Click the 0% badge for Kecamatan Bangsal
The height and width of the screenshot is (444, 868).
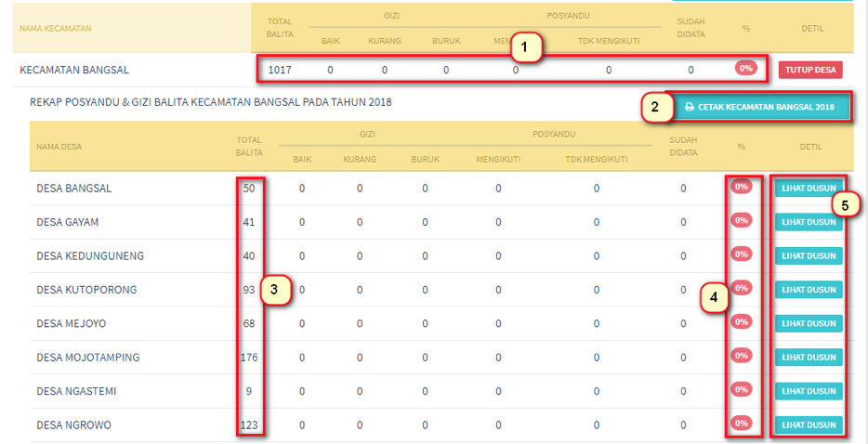tap(745, 69)
